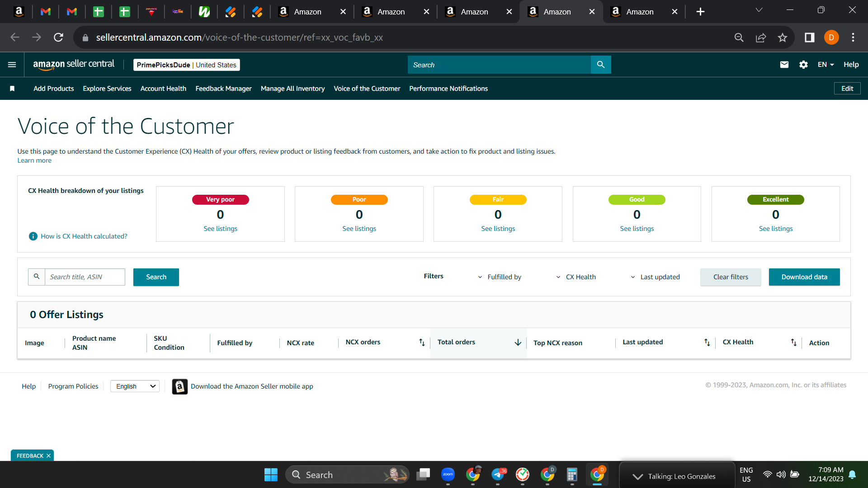Viewport: 868px width, 488px height.
Task: Open PrimePicksDude United States account switcher
Action: pyautogui.click(x=187, y=65)
